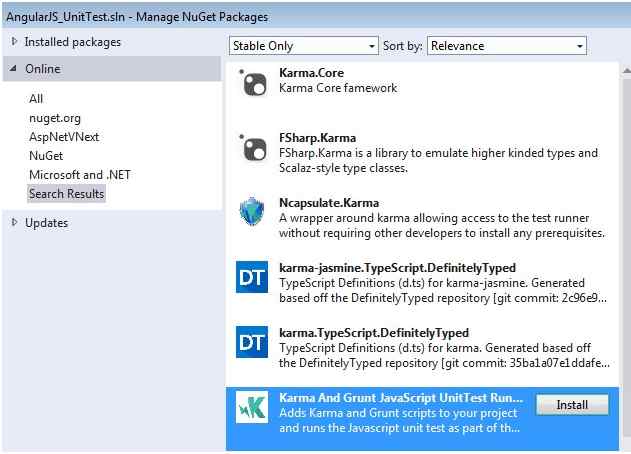Select karma.TypeScript.DefinitelyTyped package title
This screenshot has height=454, width=631.
374,333
